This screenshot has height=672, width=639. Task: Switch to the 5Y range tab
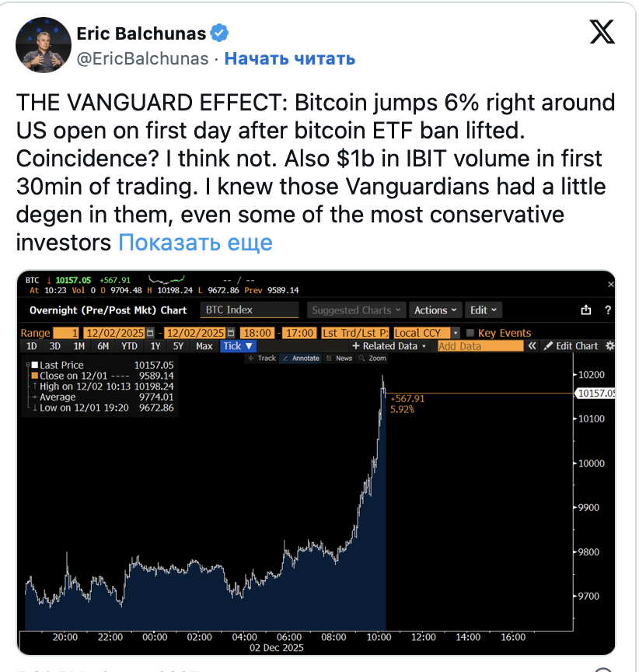click(x=179, y=346)
